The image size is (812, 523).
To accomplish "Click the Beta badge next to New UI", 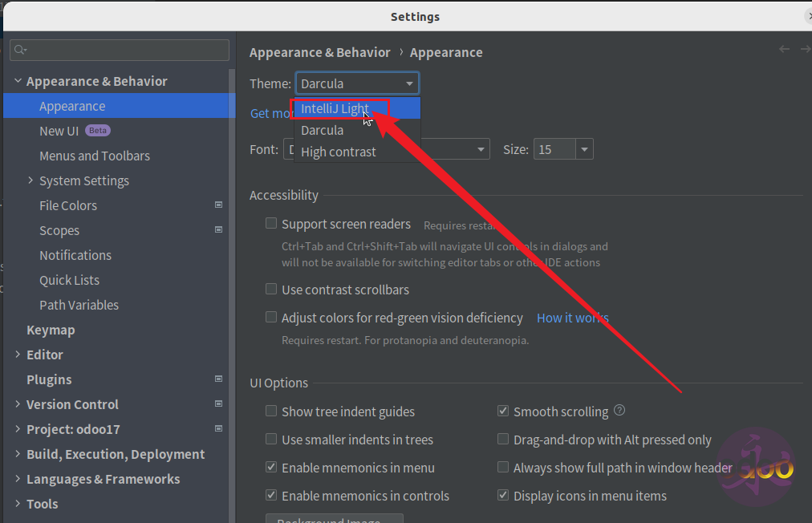I will click(97, 131).
